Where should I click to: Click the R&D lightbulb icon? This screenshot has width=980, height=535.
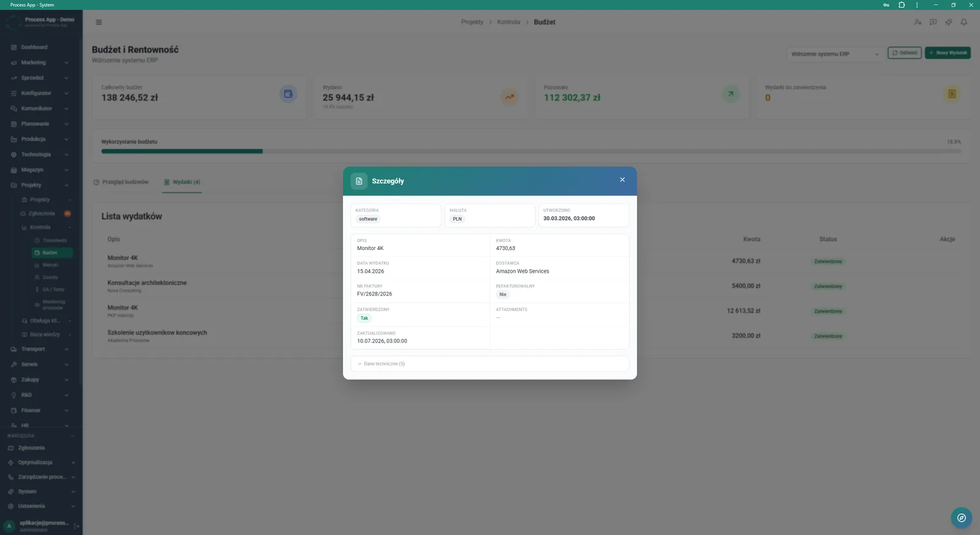point(13,395)
